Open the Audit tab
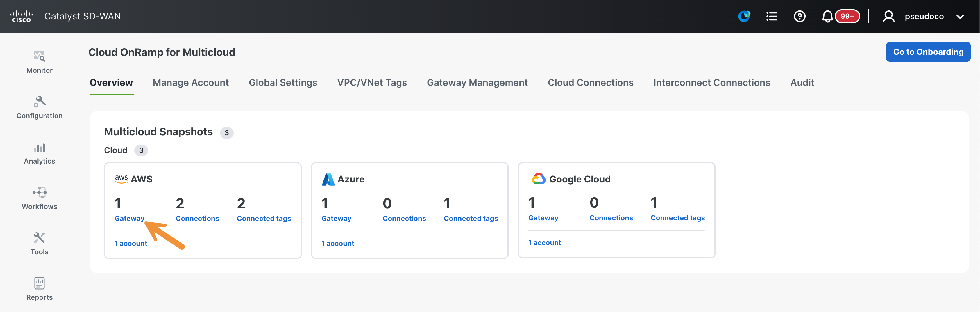Image resolution: width=980 pixels, height=312 pixels. 802,83
